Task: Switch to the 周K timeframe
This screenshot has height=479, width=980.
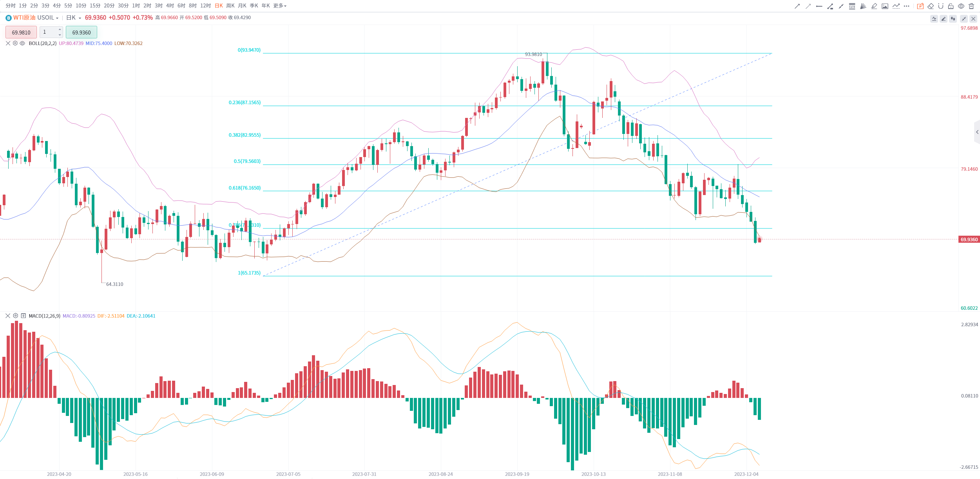Action: point(230,6)
